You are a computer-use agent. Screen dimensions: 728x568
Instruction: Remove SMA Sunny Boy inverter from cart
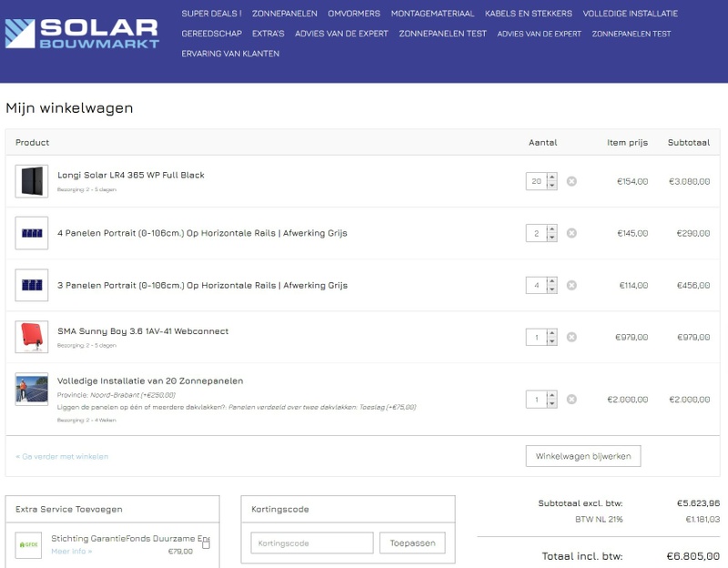[571, 337]
